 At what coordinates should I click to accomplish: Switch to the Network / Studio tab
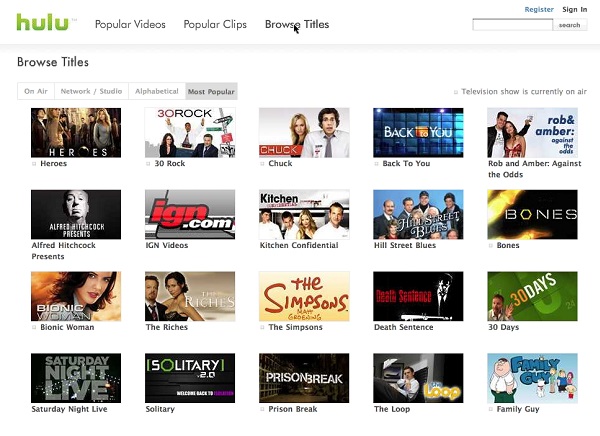pos(91,91)
